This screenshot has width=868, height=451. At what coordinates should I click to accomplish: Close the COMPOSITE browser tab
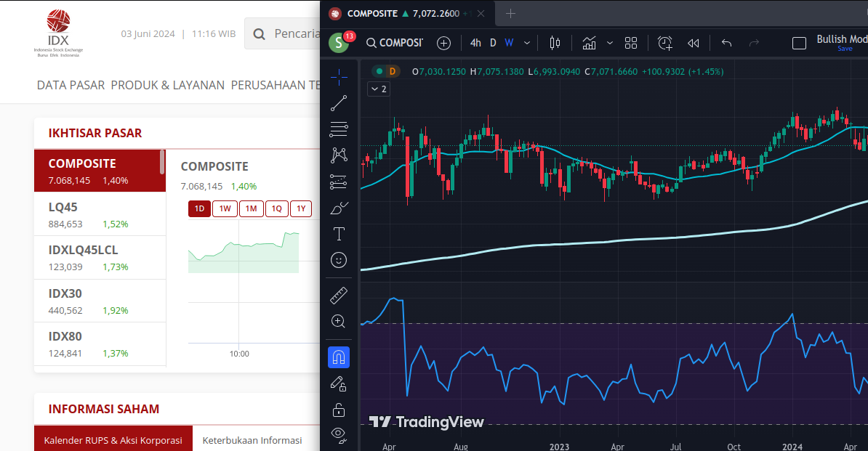[x=481, y=14]
